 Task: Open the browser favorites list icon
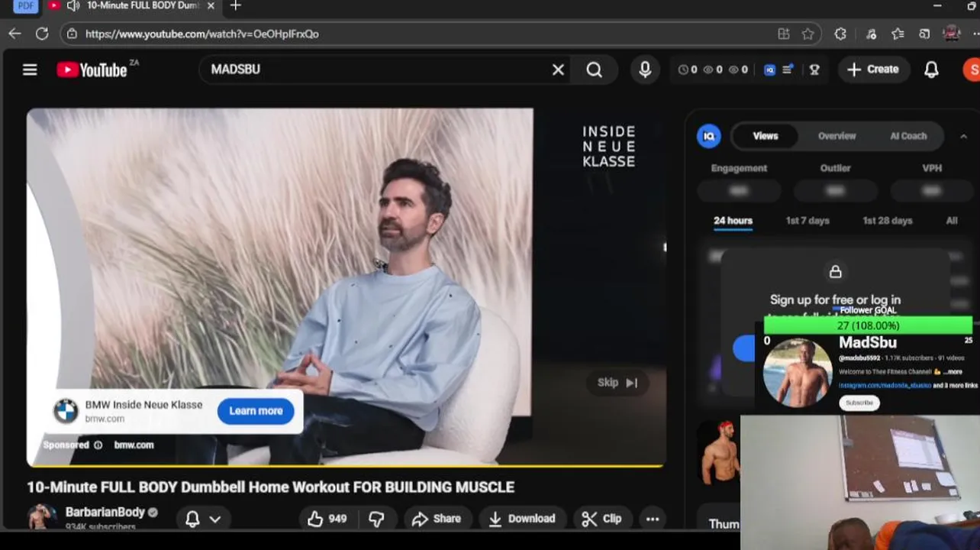(898, 34)
